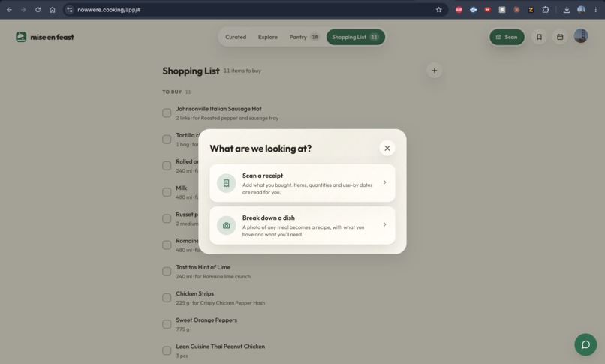Check off the Milk item
This screenshot has height=364, width=605.
(167, 192)
